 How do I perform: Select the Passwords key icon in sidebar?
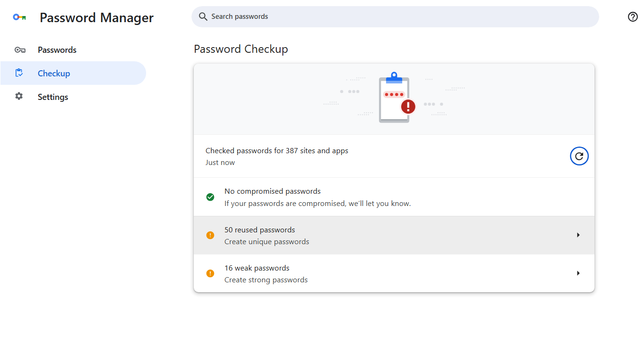(x=20, y=49)
